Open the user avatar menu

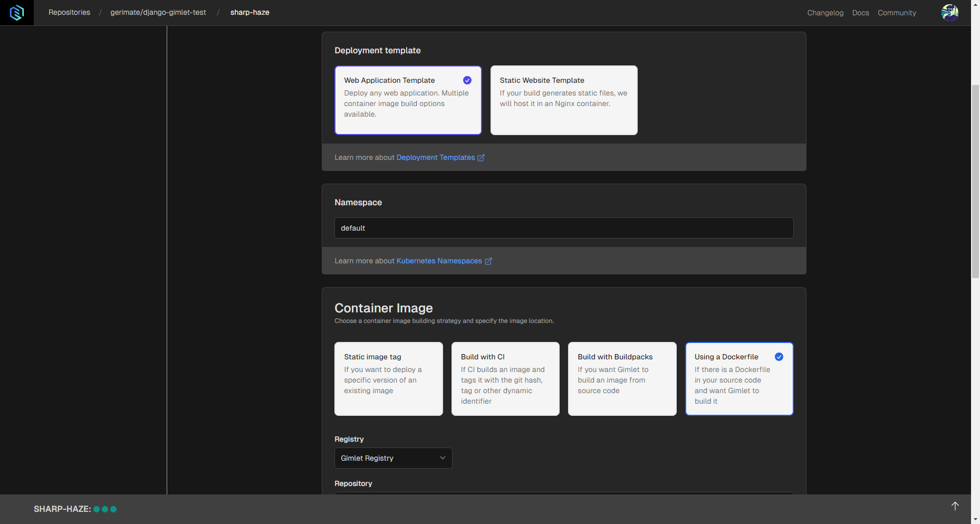(x=950, y=12)
